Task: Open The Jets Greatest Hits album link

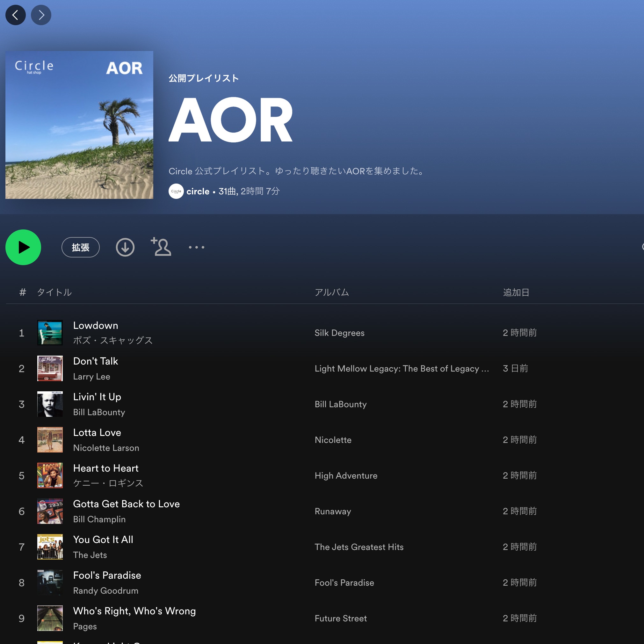Action: [359, 547]
